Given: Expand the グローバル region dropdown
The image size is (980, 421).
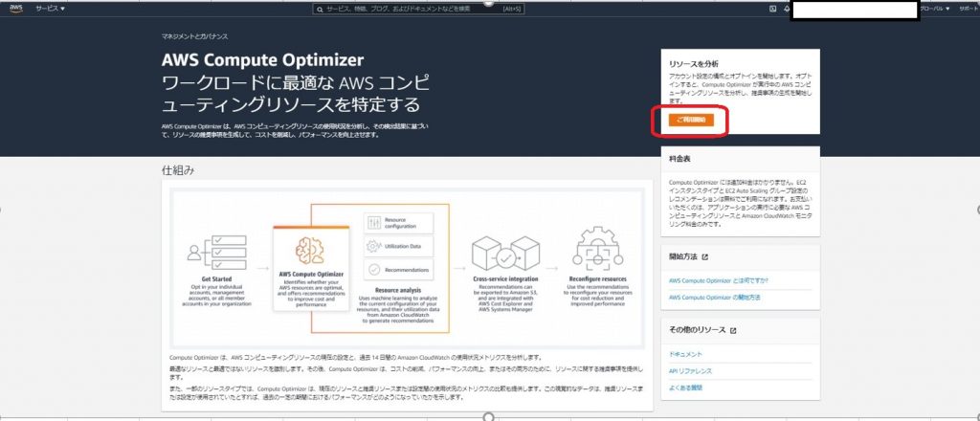Looking at the screenshot, I should click(x=934, y=9).
